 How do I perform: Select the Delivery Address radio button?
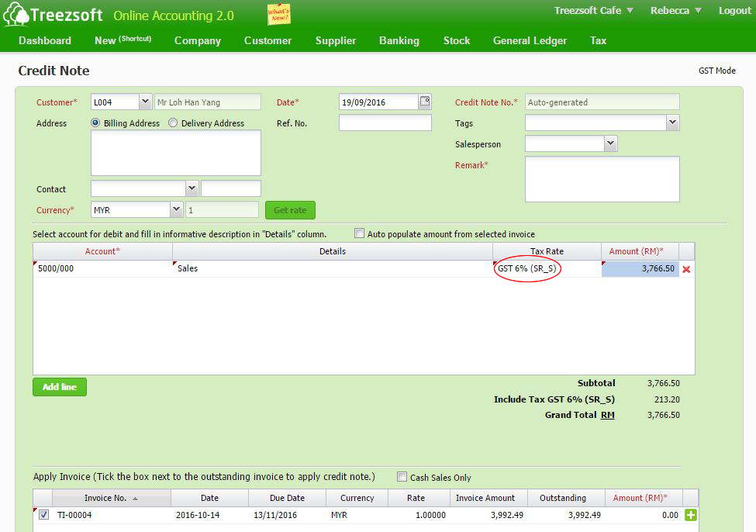coord(173,123)
